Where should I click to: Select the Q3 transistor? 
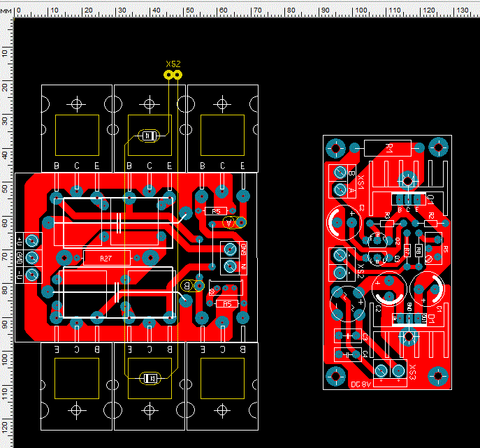click(x=377, y=258)
